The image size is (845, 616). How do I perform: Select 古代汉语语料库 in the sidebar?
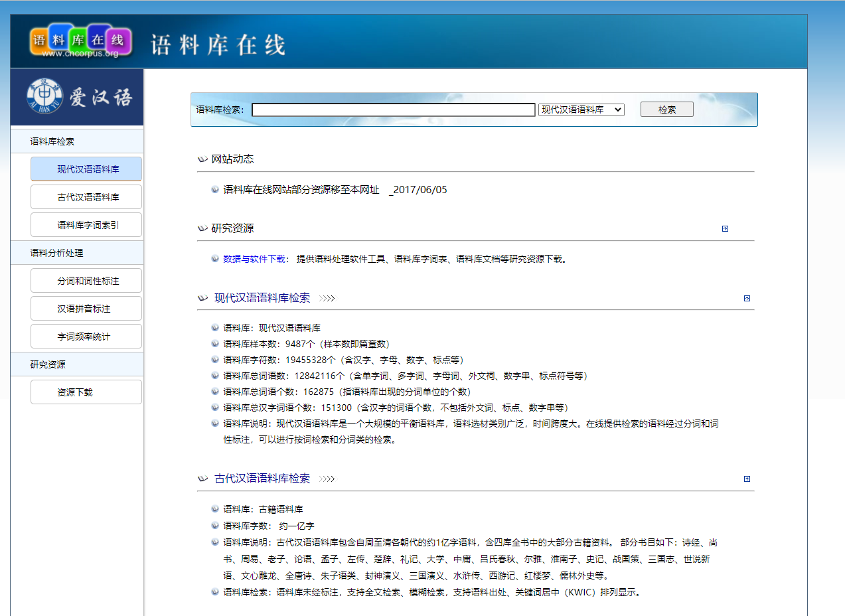(x=86, y=197)
